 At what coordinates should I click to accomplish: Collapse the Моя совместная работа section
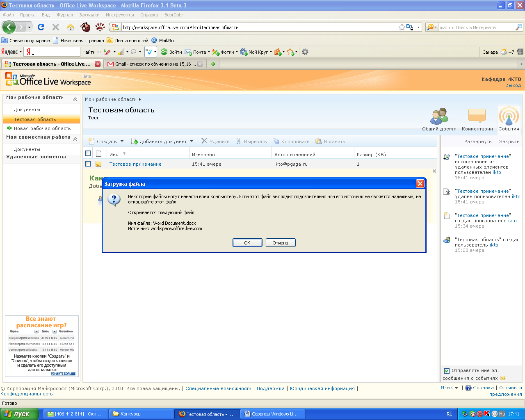click(75, 139)
